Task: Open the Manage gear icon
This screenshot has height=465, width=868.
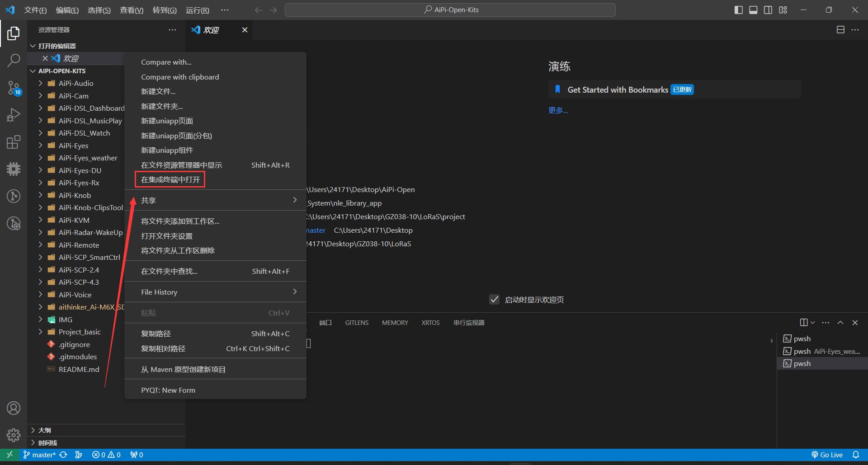Action: 14,435
